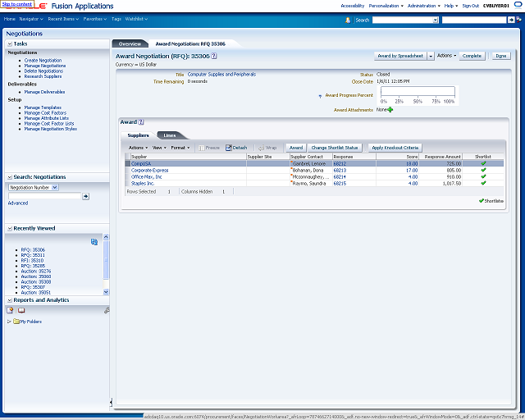This screenshot has width=525, height=420.
Task: Run negotiation search with arrow button
Action: click(x=85, y=196)
